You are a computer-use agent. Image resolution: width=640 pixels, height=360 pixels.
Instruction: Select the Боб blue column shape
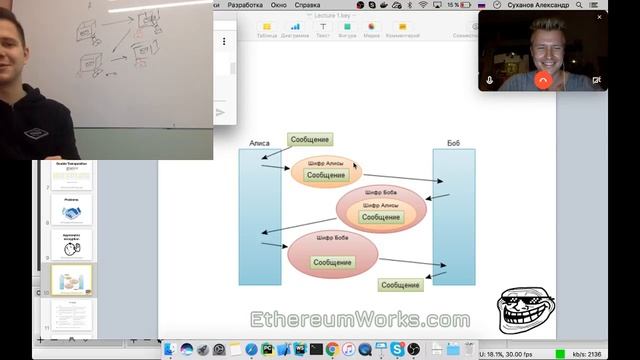(454, 217)
